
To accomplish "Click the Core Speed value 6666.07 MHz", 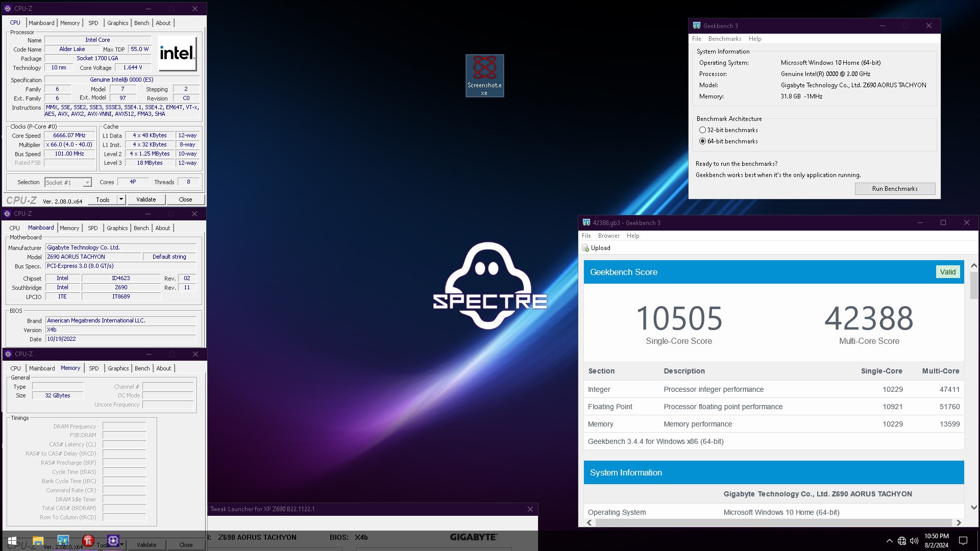I will click(x=69, y=136).
